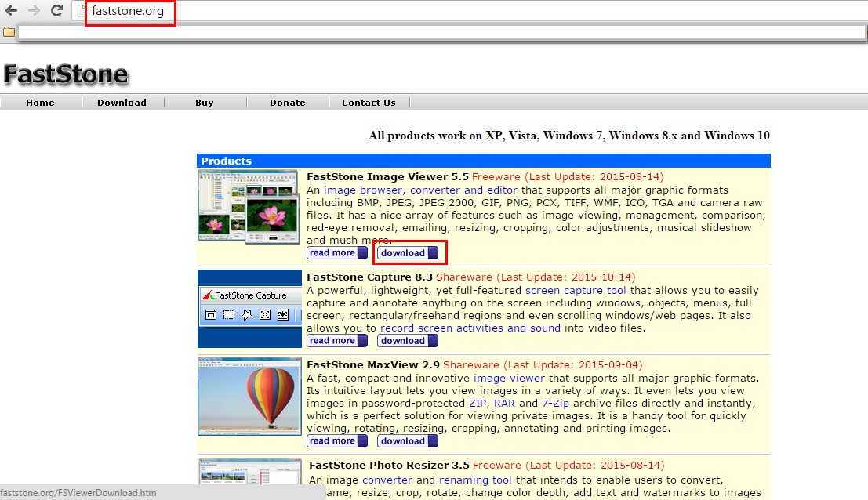Read more about FastStone Capture
The height and width of the screenshot is (500, 868).
(x=337, y=341)
